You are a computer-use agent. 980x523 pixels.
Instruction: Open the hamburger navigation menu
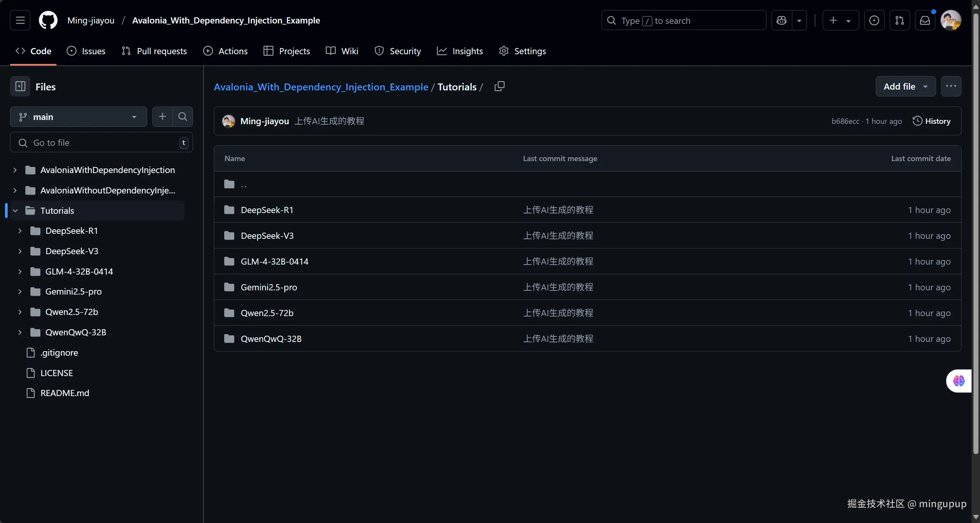(20, 20)
